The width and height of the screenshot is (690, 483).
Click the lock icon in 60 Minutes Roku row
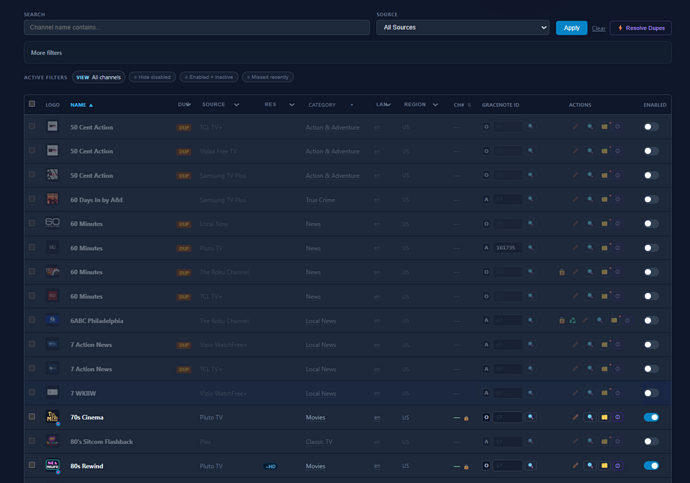pyautogui.click(x=562, y=272)
